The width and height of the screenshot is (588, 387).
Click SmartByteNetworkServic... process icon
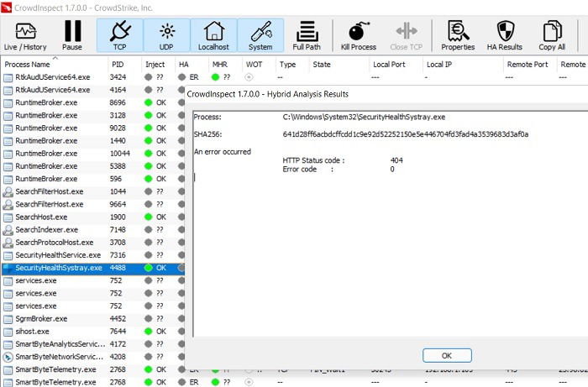[8, 357]
